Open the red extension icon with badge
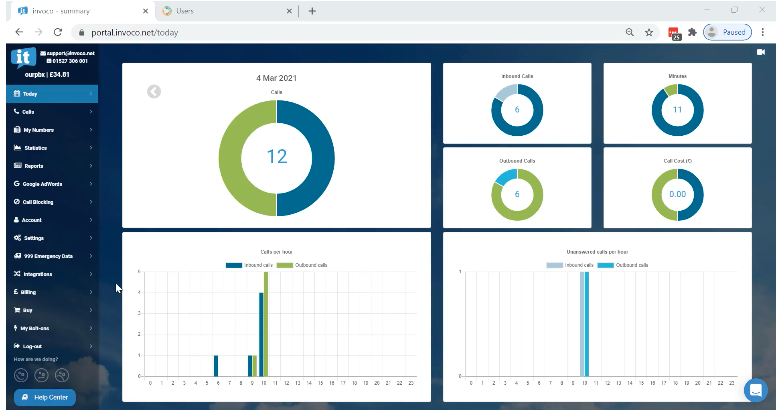Viewport: 776px width, 410px height. click(x=674, y=33)
